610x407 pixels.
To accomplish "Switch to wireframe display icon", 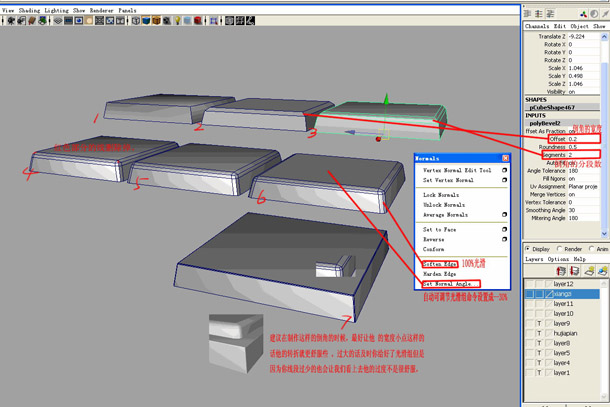I will pyautogui.click(x=135, y=20).
